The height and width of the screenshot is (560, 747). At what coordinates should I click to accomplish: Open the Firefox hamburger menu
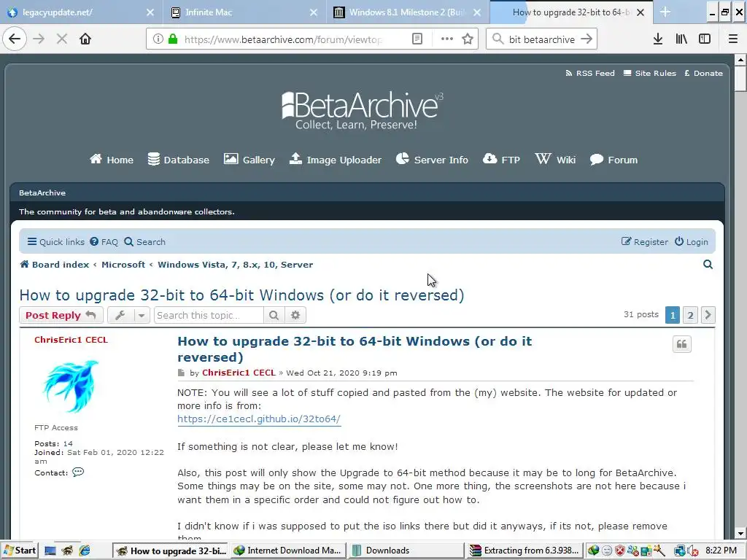(x=733, y=39)
